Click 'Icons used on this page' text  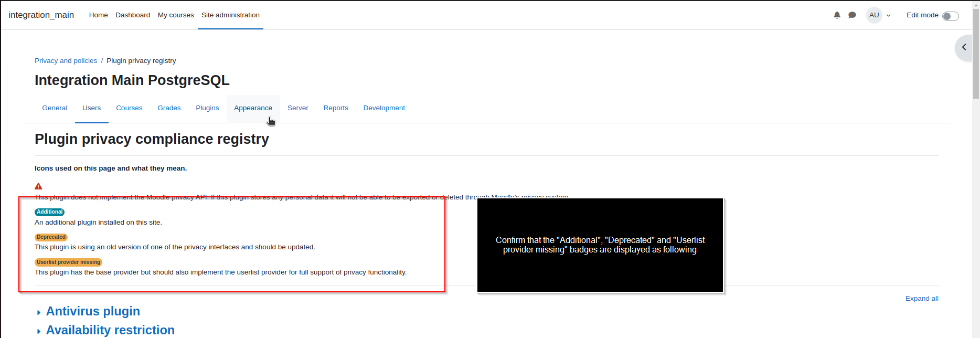[75, 168]
